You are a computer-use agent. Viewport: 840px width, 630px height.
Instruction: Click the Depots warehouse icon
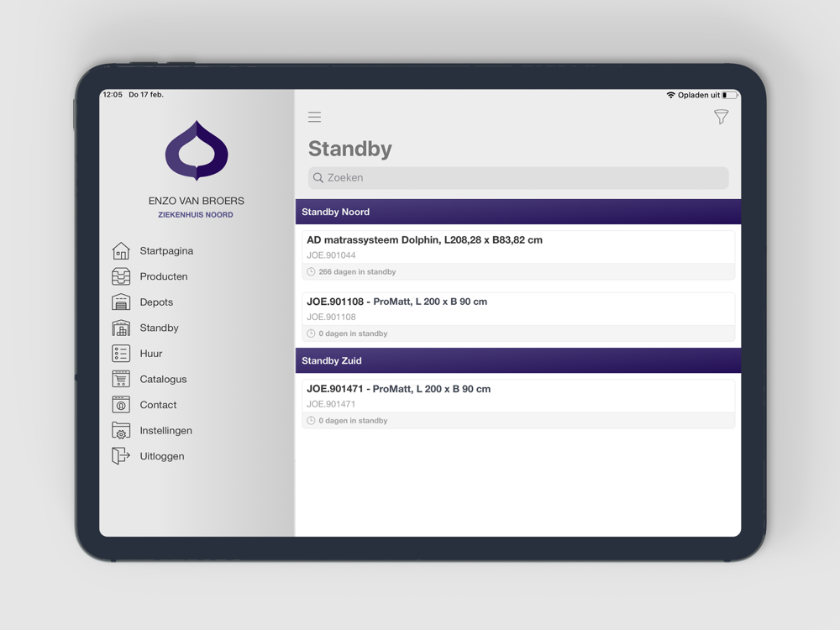121,302
